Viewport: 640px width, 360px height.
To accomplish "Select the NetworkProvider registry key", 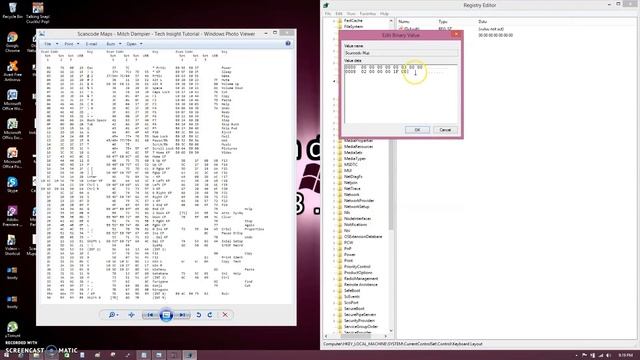I will click(359, 200).
